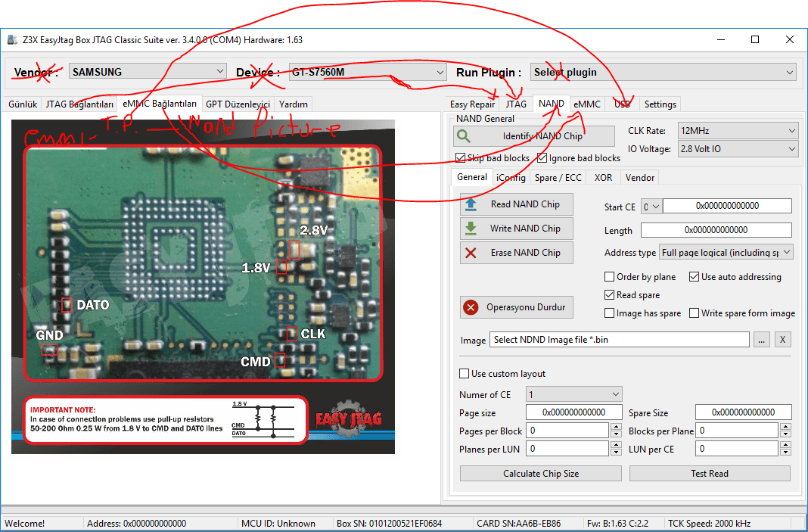Viewport: 808px width, 532px height.
Task: Click 'MCU ID: Unknown' in the status bar
Action: [x=278, y=523]
